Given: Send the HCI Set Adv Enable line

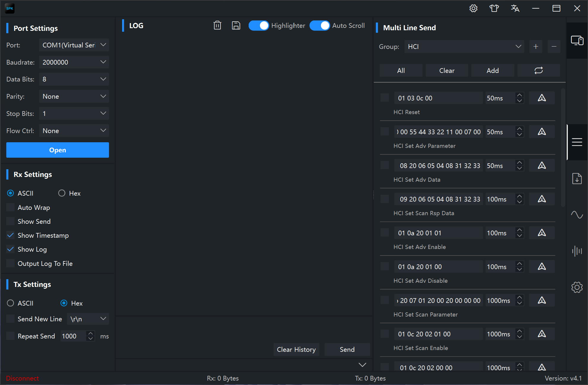Looking at the screenshot, I should (x=542, y=233).
